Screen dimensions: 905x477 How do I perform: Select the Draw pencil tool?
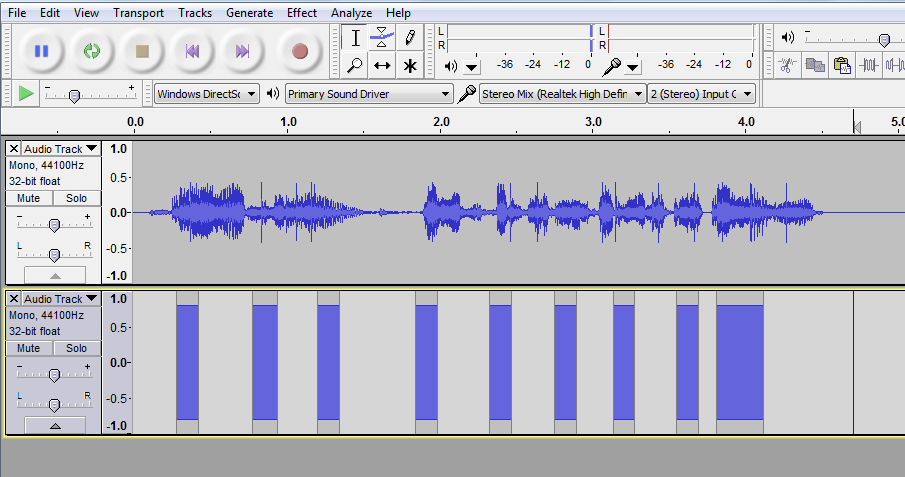point(410,38)
